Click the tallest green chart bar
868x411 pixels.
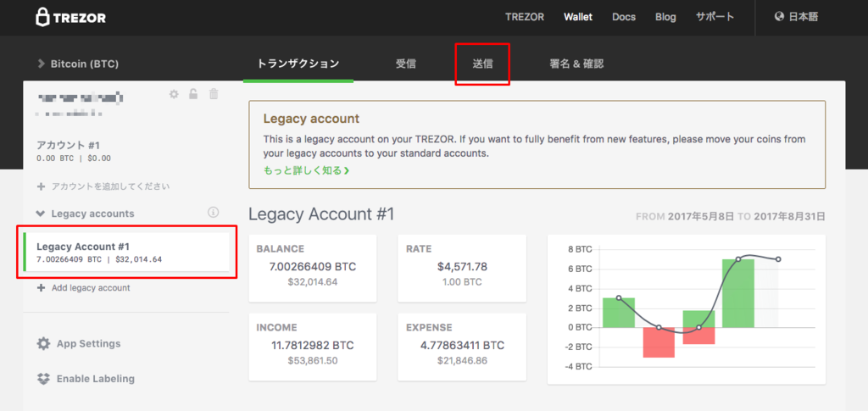(x=738, y=293)
